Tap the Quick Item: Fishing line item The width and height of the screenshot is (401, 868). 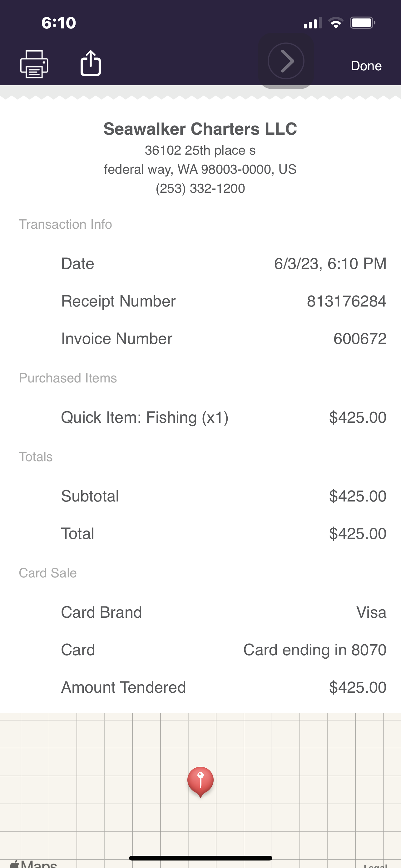145,417
